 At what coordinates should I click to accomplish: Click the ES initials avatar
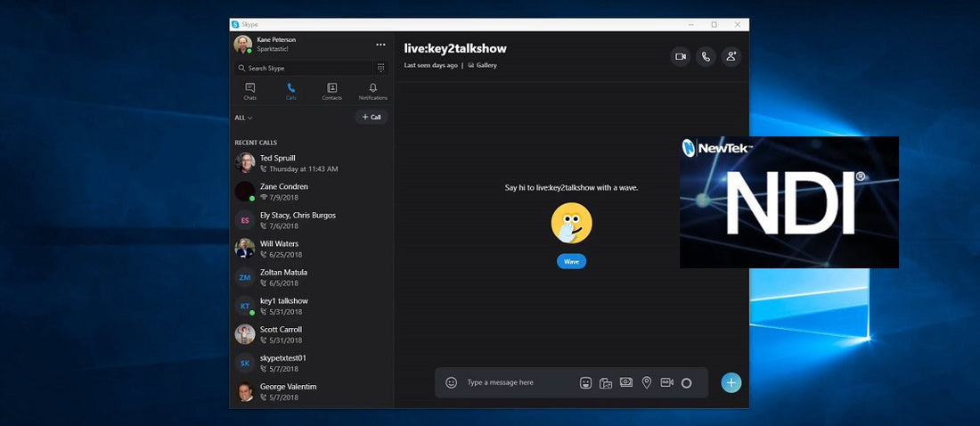(245, 220)
